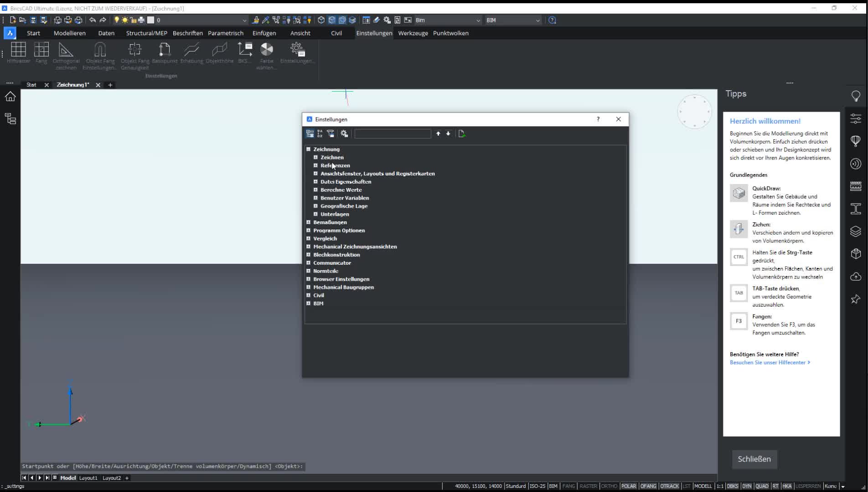Switch settings dialog to alphabetical sorting
This screenshot has width=868, height=492.
pos(320,133)
